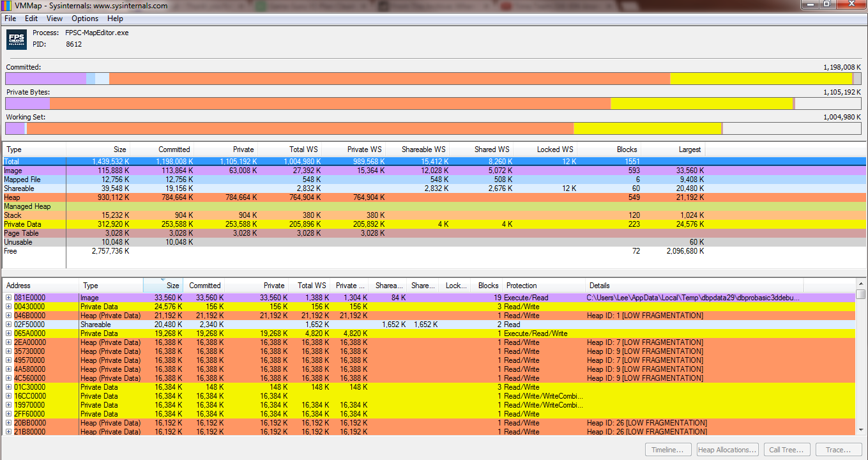
Task: Click the details list scrollbar up arrow
Action: [x=861, y=283]
